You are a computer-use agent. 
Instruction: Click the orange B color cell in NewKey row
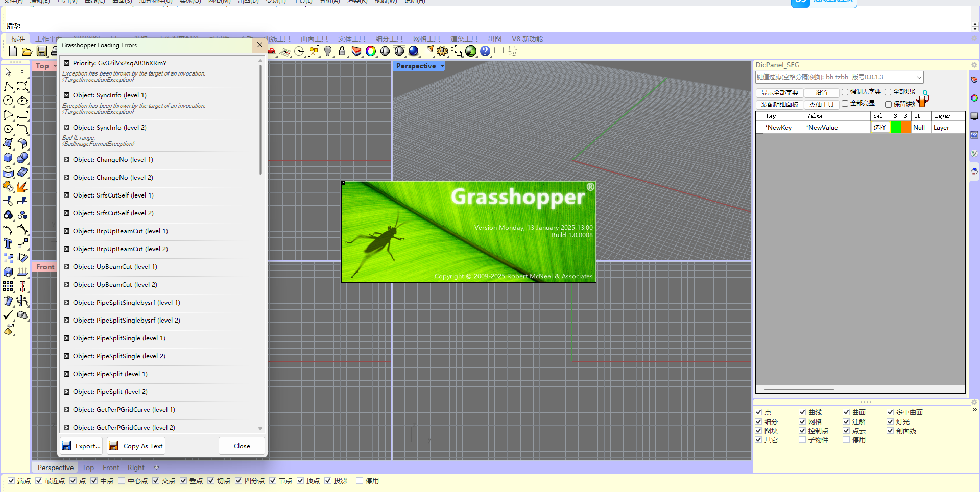click(x=906, y=128)
